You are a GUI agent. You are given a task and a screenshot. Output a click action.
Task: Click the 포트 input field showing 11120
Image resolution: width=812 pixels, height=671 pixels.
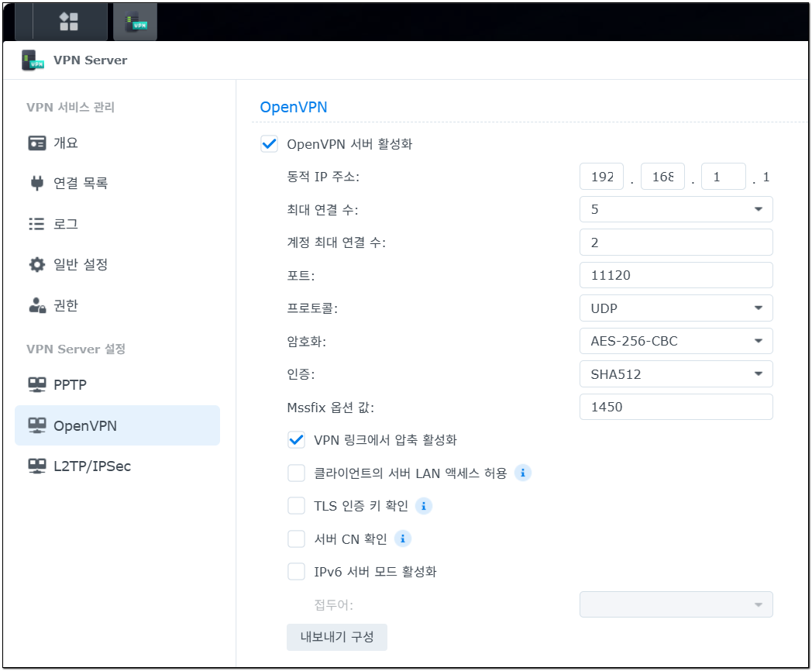pos(676,275)
